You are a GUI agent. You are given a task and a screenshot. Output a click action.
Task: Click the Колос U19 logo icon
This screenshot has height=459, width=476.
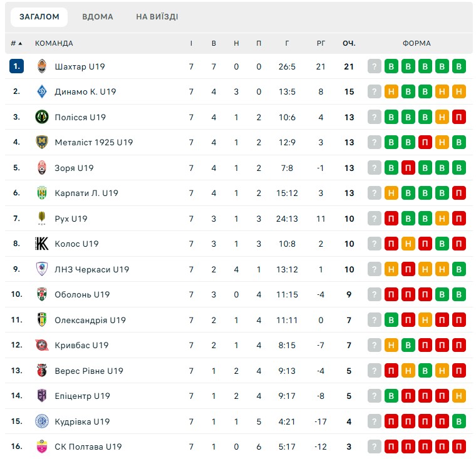pyautogui.click(x=42, y=244)
